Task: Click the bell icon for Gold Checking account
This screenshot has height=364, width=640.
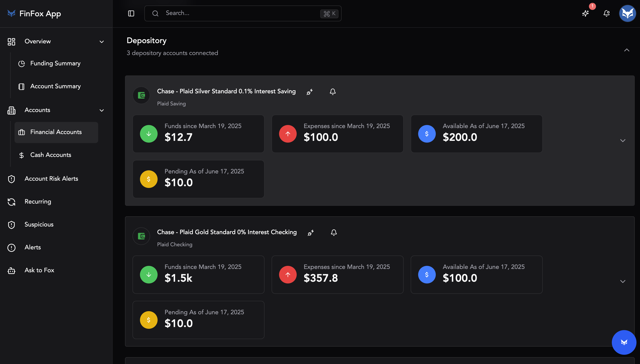Action: (334, 232)
